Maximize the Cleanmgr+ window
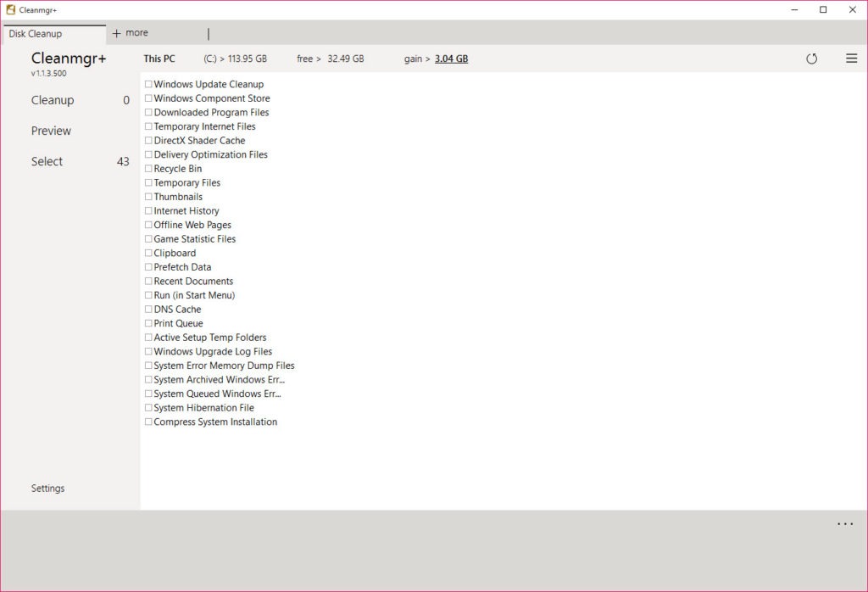This screenshot has height=592, width=868. pos(823,10)
